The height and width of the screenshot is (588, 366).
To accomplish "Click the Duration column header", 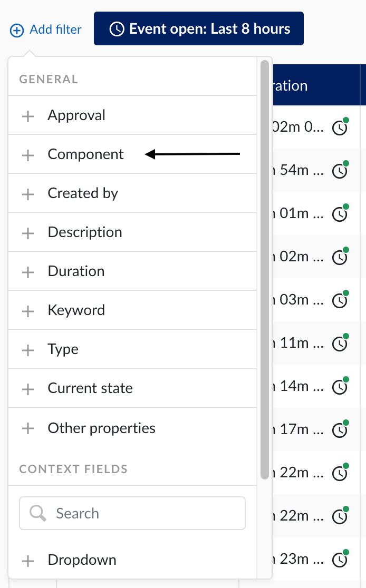I will (x=290, y=85).
